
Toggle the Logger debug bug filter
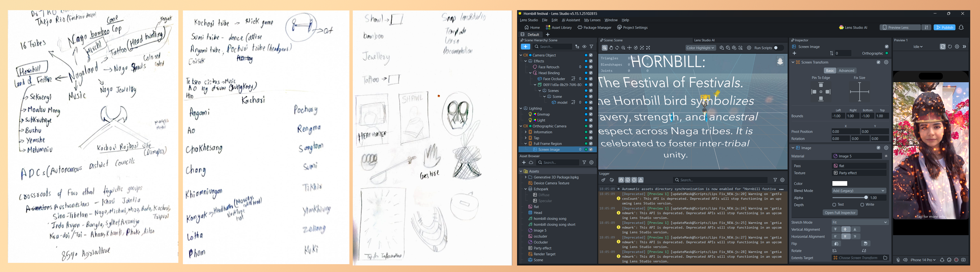621,180
